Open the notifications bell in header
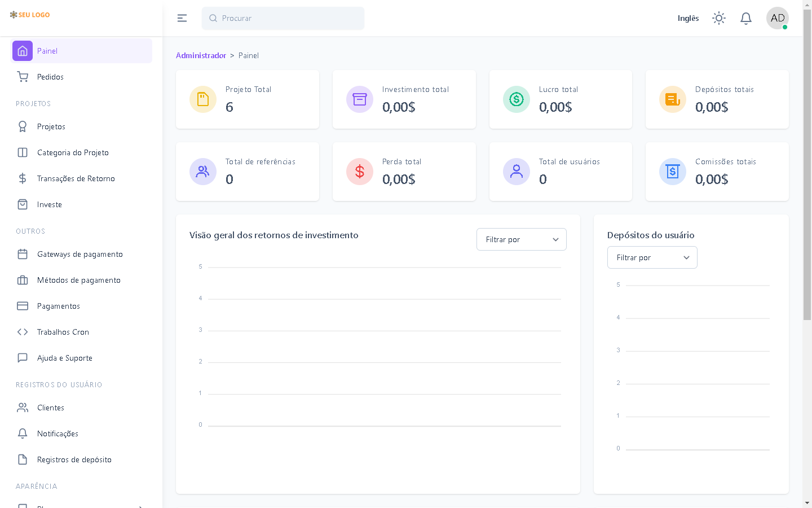Viewport: 812px width, 508px height. (745, 18)
